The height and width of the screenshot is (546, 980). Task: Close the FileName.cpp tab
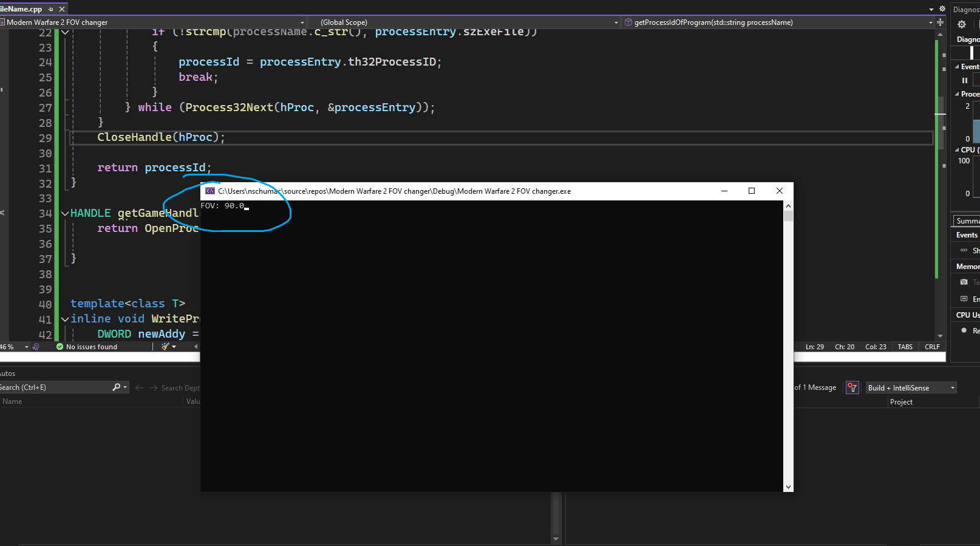62,9
